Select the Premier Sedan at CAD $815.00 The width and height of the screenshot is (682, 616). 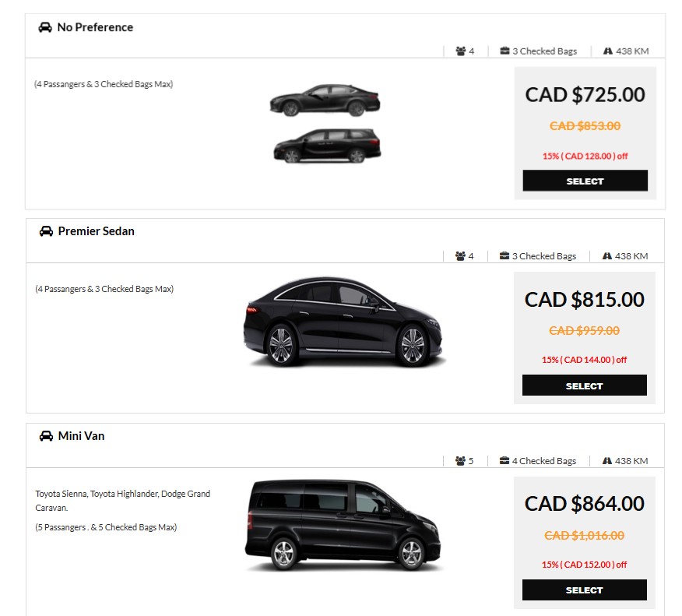584,385
